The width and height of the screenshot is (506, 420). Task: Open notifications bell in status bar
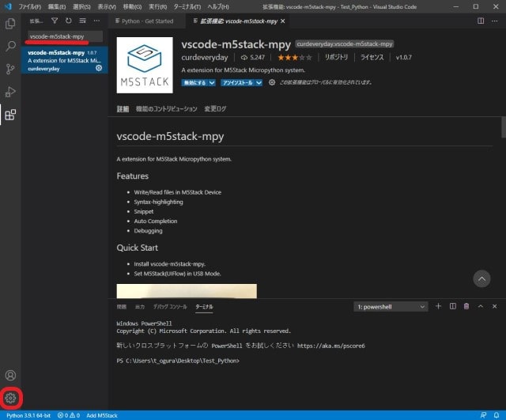(x=497, y=415)
